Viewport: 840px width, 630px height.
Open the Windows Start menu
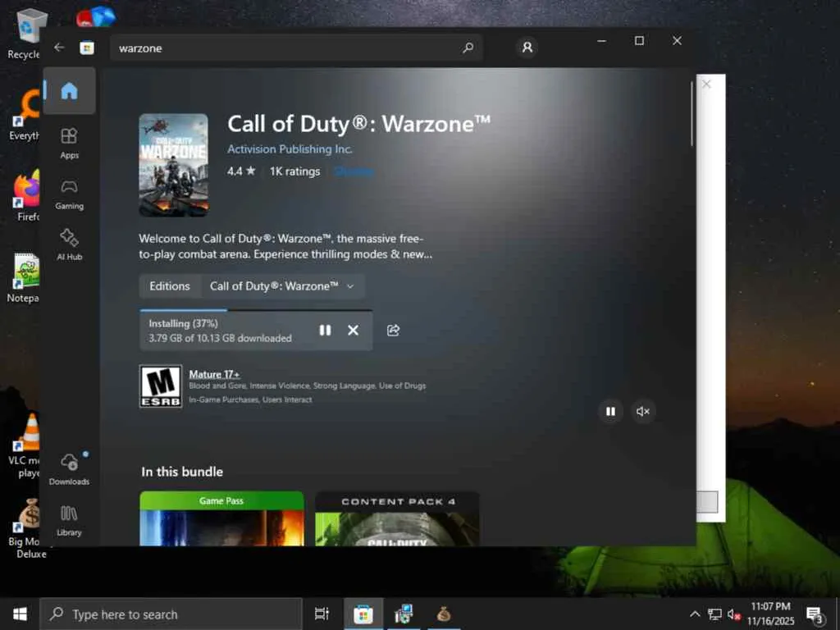(20, 614)
